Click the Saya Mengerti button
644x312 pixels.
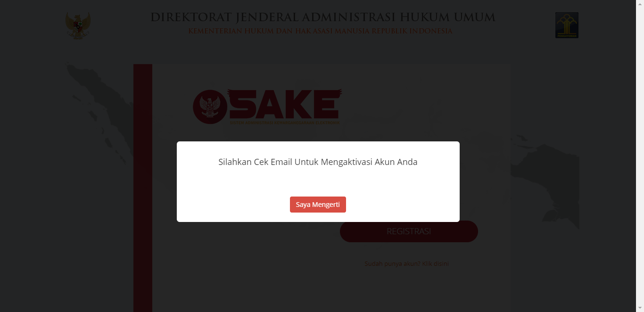click(318, 205)
